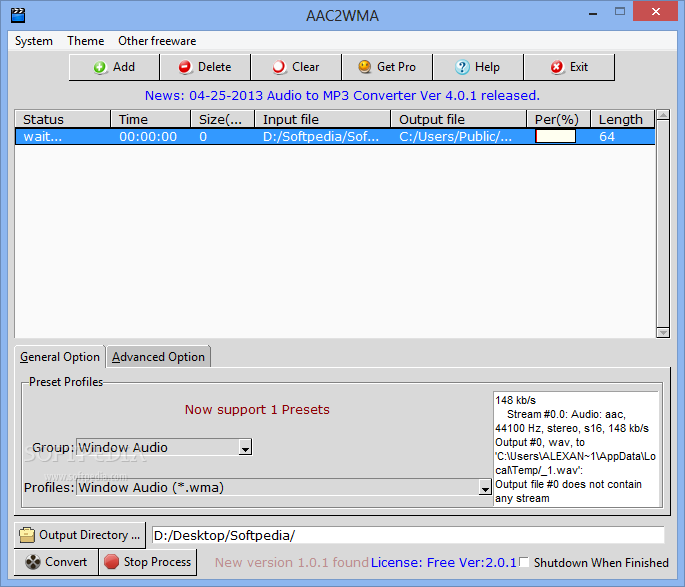This screenshot has height=587, width=685.
Task: Click the Per(%) column header
Action: point(558,119)
